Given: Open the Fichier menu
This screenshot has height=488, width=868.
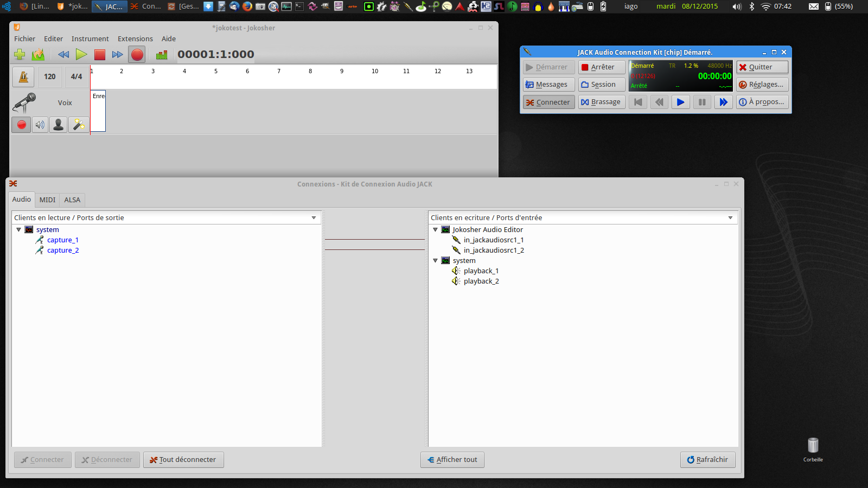Looking at the screenshot, I should coord(24,38).
